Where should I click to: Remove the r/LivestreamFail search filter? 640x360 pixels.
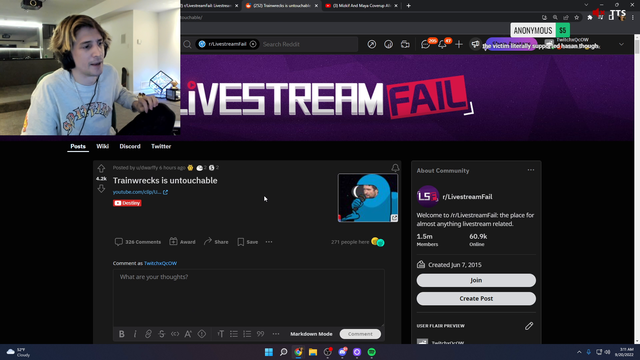click(253, 44)
